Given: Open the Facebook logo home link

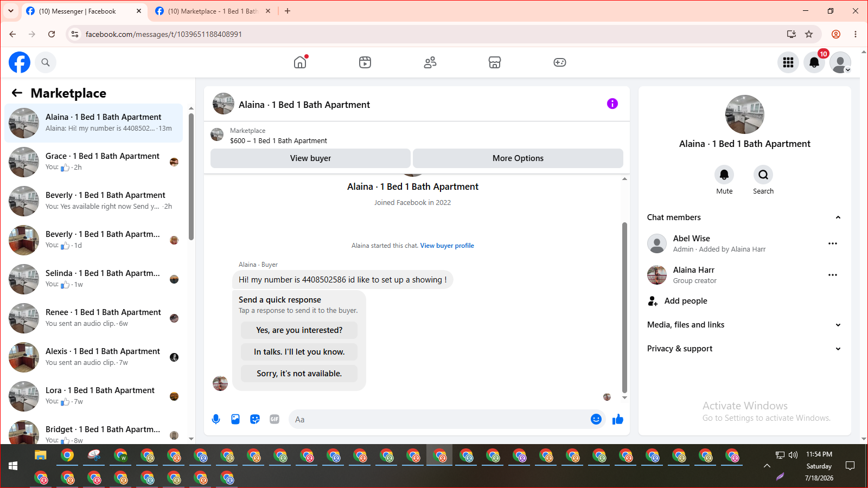Looking at the screenshot, I should point(20,62).
